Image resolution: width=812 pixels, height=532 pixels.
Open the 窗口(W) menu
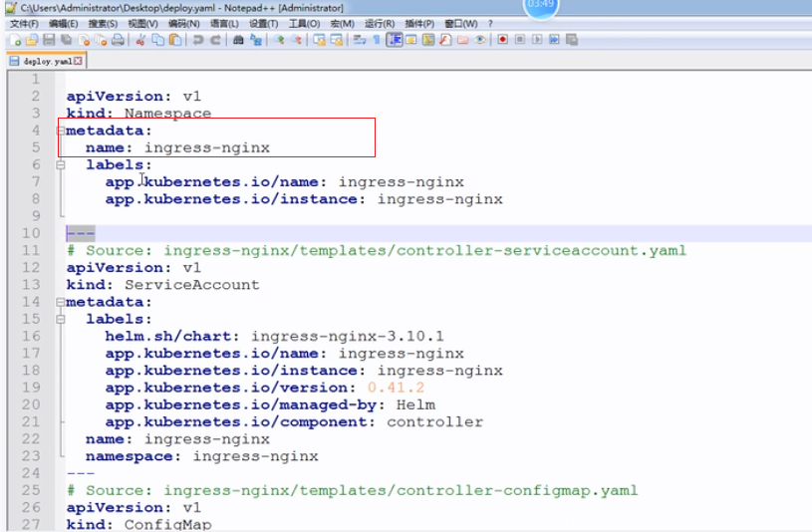pos(461,24)
